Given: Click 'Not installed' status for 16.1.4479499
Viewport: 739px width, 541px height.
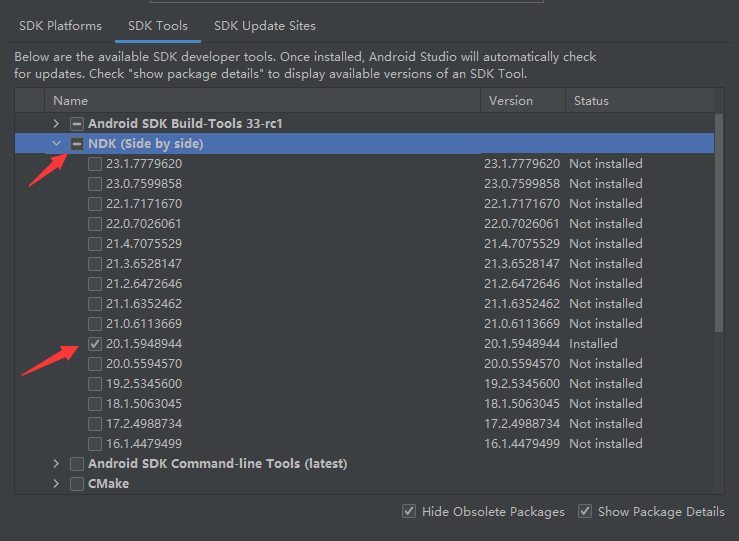Looking at the screenshot, I should click(606, 443).
